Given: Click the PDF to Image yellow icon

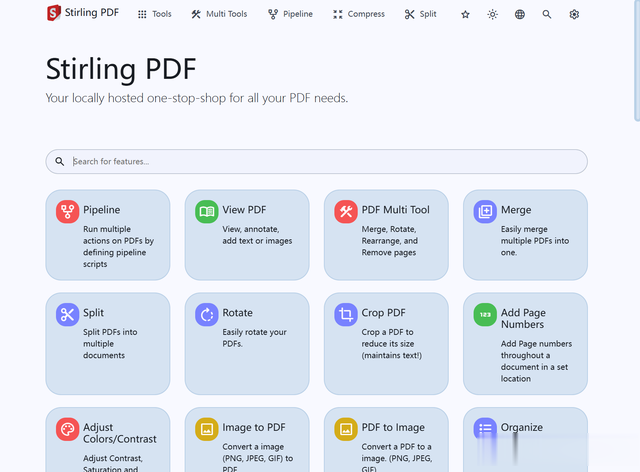Looking at the screenshot, I should point(346,429).
